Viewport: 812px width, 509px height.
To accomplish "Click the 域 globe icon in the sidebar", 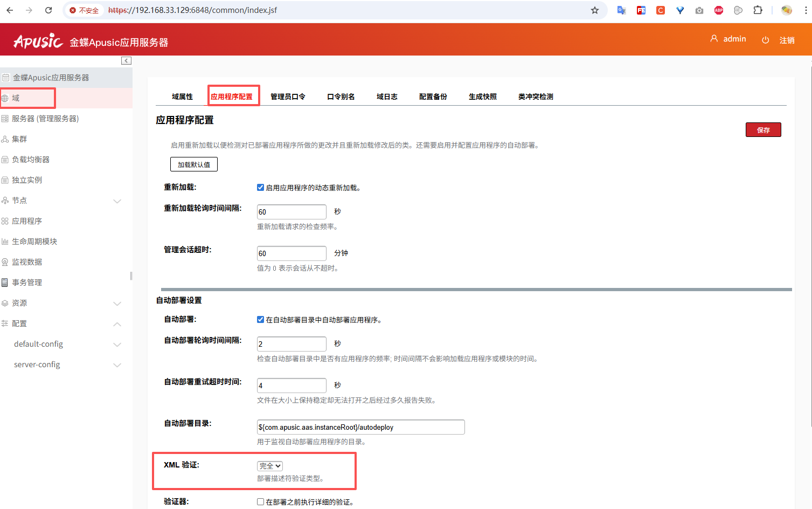I will (x=5, y=98).
